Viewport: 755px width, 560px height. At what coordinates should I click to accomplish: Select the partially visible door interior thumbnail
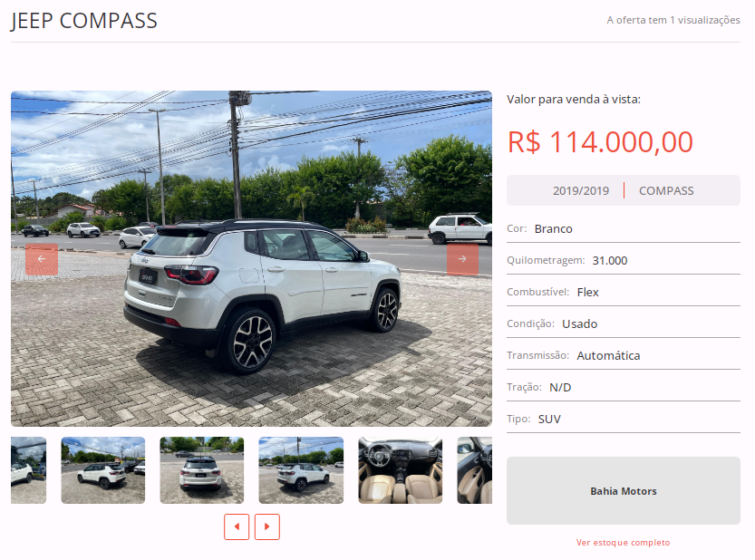pos(475,470)
